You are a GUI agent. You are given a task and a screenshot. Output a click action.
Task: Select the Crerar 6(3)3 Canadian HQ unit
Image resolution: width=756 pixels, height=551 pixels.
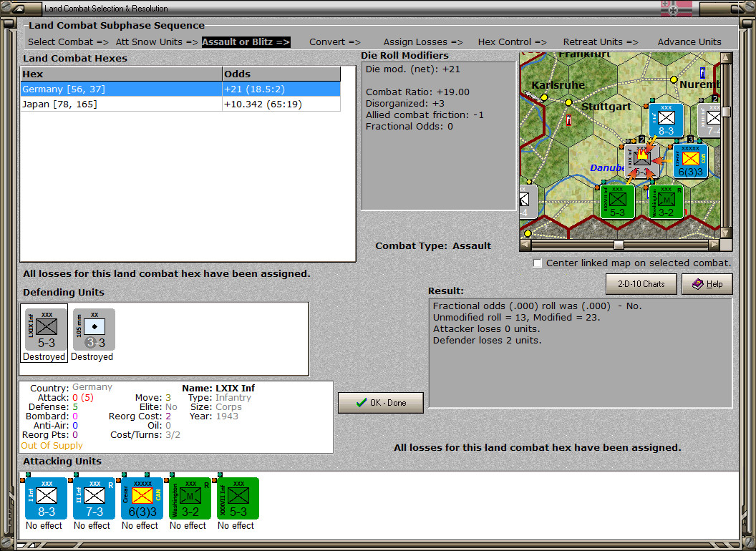coord(142,498)
